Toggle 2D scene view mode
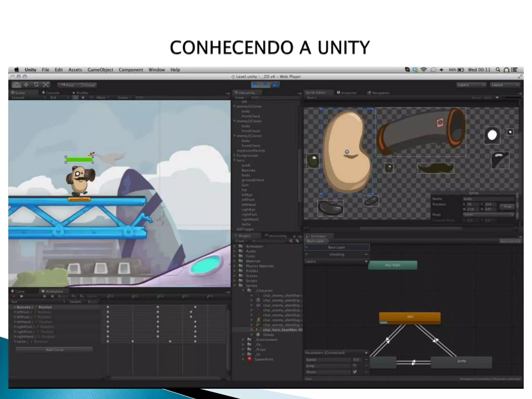The width and height of the screenshot is (532, 399). tap(75, 98)
